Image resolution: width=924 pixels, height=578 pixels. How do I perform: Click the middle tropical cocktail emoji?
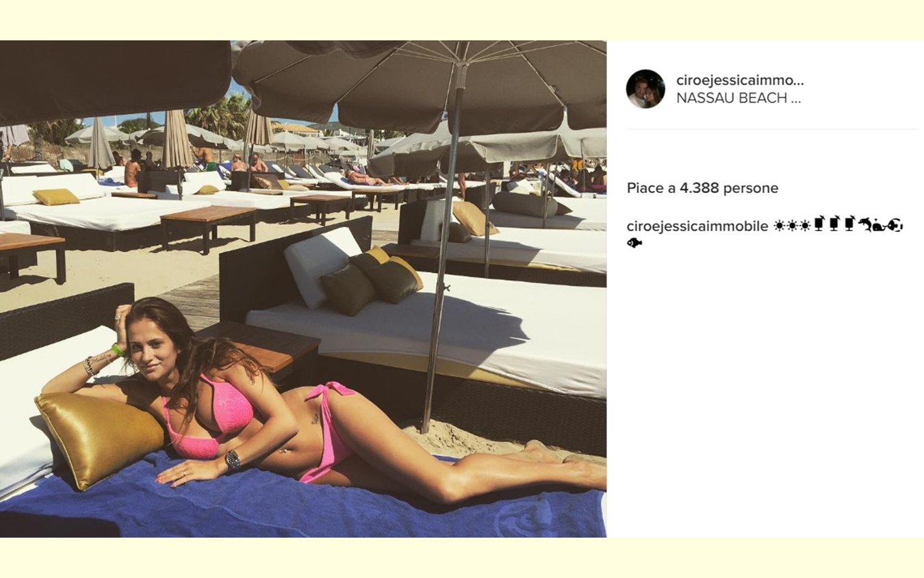(x=834, y=223)
